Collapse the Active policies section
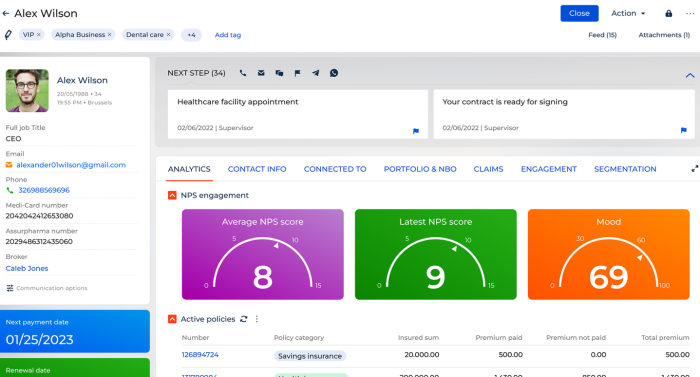 tap(172, 319)
